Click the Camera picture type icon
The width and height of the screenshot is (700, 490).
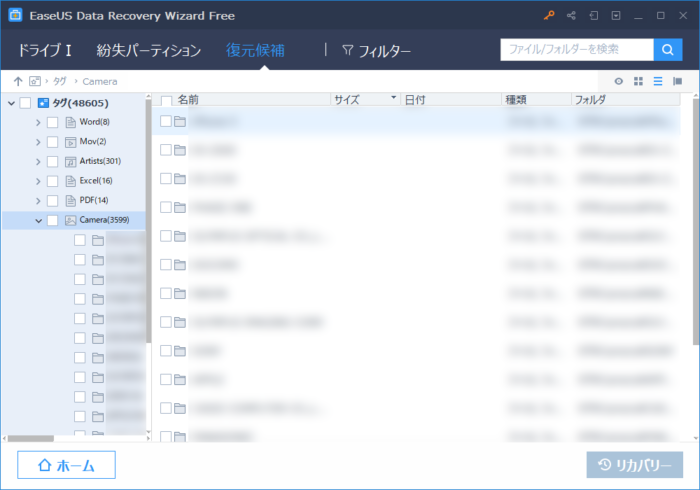[x=71, y=220]
